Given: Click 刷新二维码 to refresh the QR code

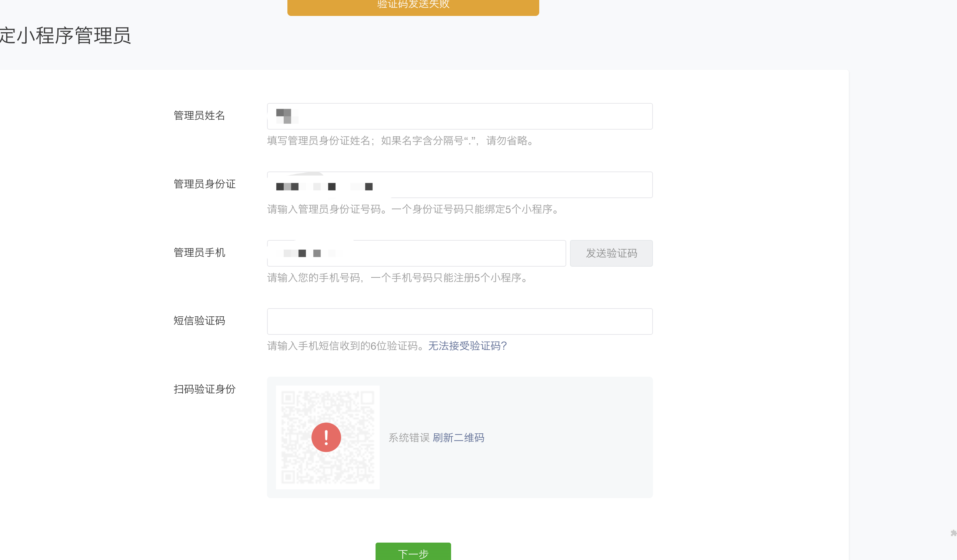Looking at the screenshot, I should tap(459, 438).
